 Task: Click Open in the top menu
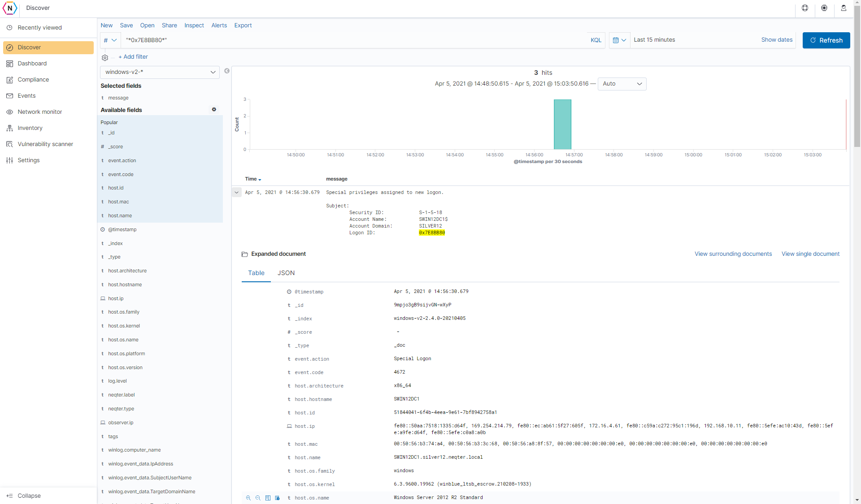[x=147, y=26]
